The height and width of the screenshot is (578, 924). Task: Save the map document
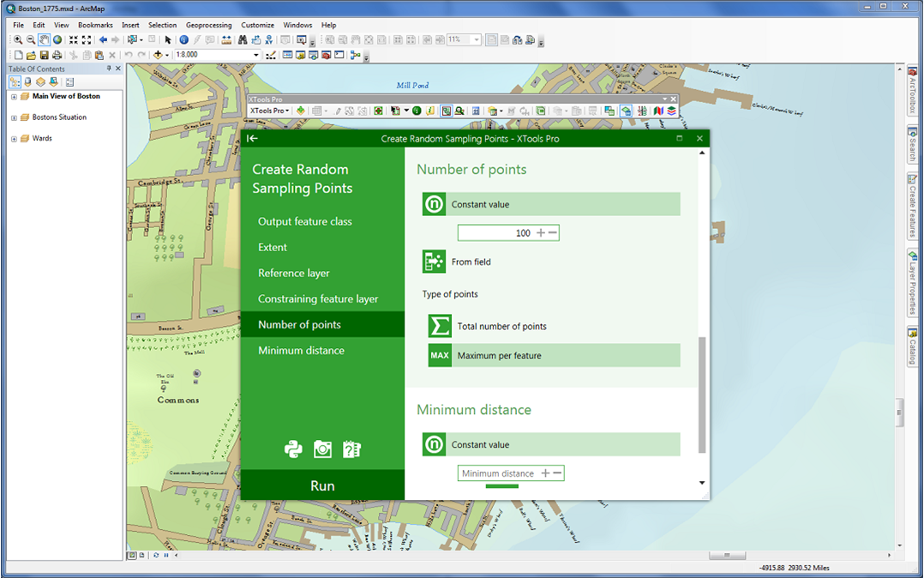(x=45, y=55)
